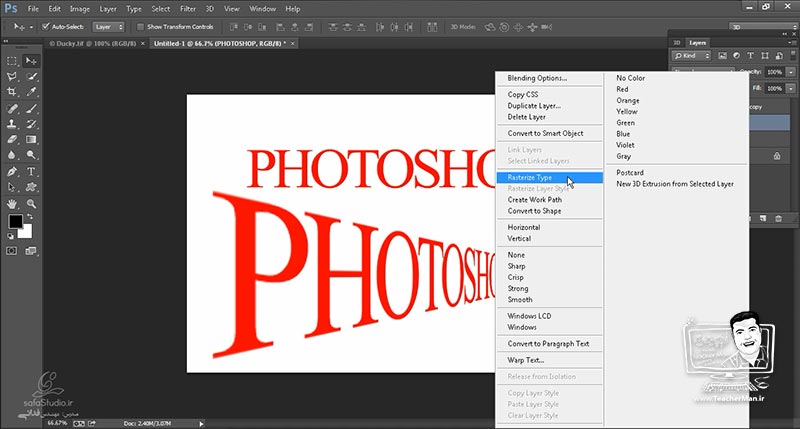Click New 3D Extrusion from Selected Layer

click(677, 184)
